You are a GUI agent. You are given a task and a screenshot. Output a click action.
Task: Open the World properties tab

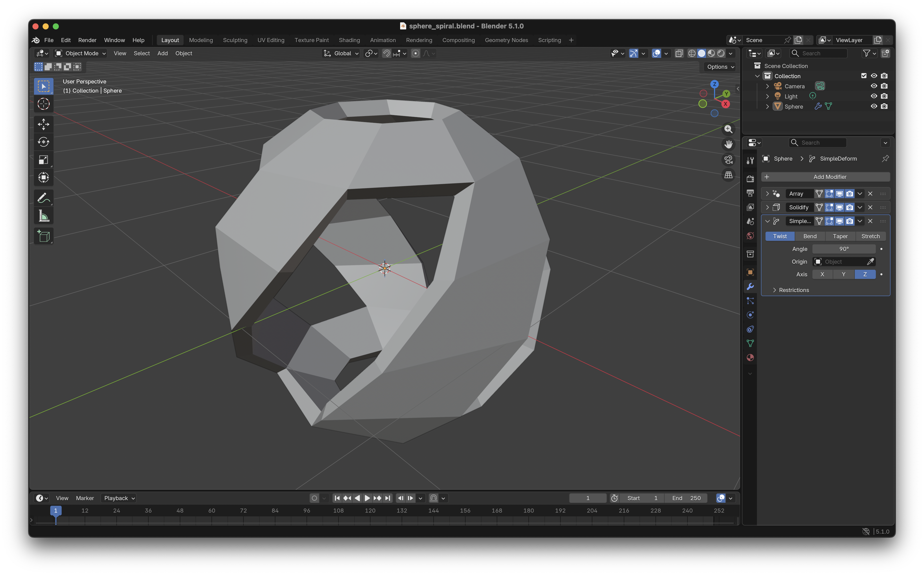750,236
